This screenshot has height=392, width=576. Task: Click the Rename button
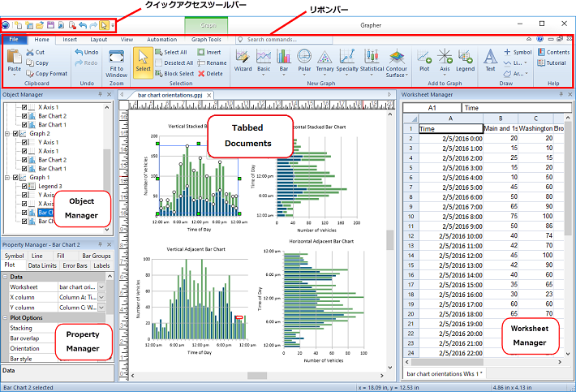[x=212, y=62]
